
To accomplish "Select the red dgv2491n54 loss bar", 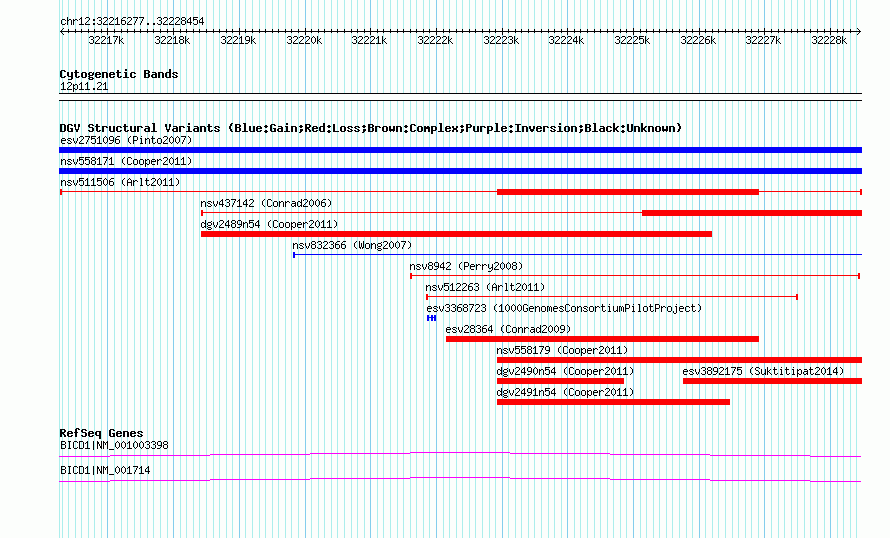I will [x=613, y=402].
